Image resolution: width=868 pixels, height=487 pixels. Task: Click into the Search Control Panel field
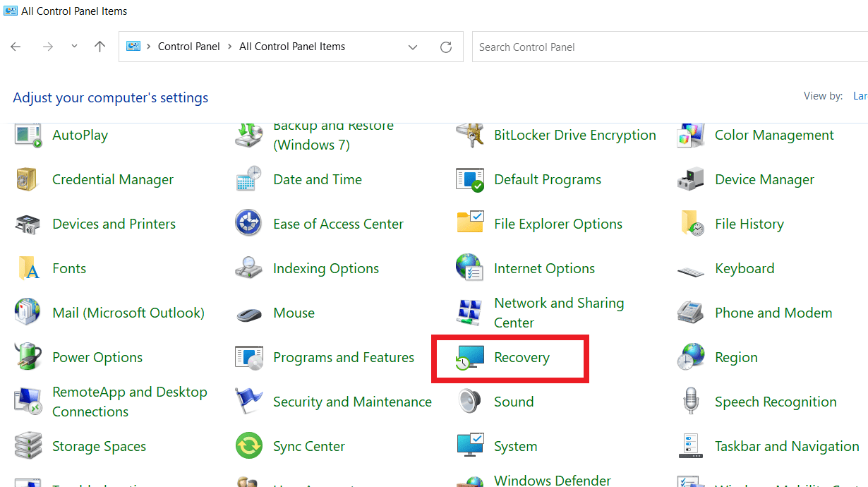[x=663, y=47]
